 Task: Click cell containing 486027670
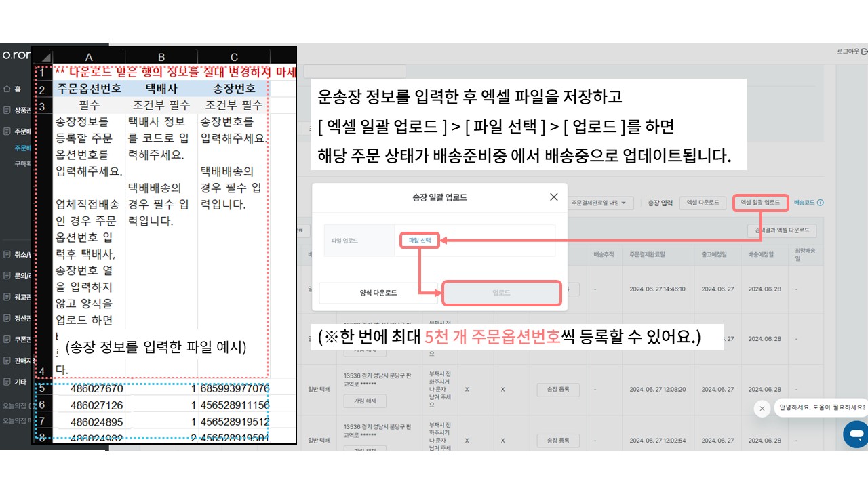pos(89,388)
